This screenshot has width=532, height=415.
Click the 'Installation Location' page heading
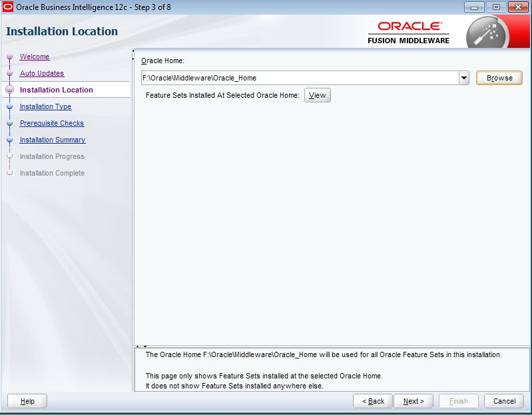(62, 31)
